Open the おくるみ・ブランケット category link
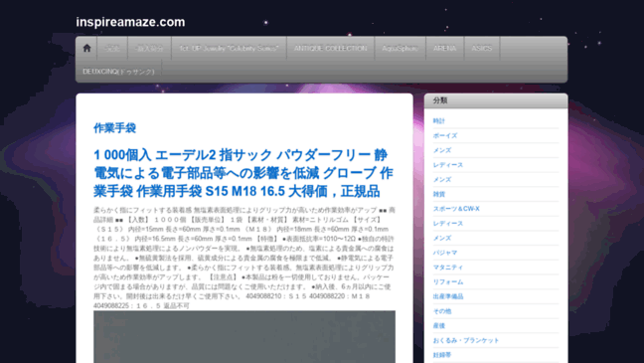 coord(466,340)
